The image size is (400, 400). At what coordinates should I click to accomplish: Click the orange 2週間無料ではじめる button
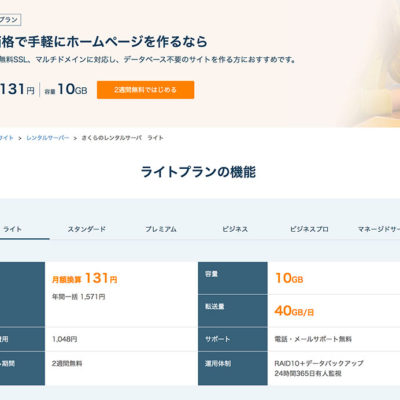coord(145,90)
